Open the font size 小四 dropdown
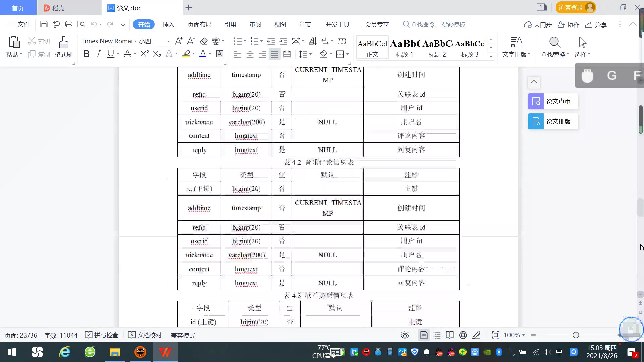Image resolution: width=644 pixels, height=362 pixels. pos(168,41)
